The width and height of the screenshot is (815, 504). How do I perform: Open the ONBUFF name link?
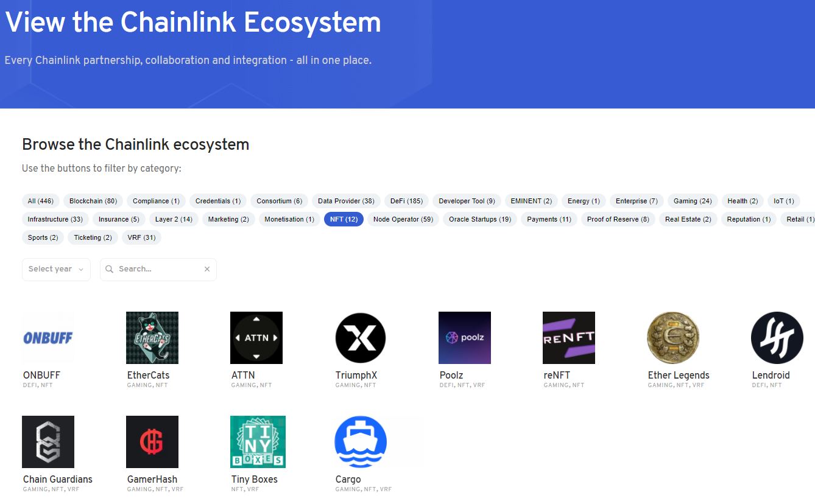[41, 375]
